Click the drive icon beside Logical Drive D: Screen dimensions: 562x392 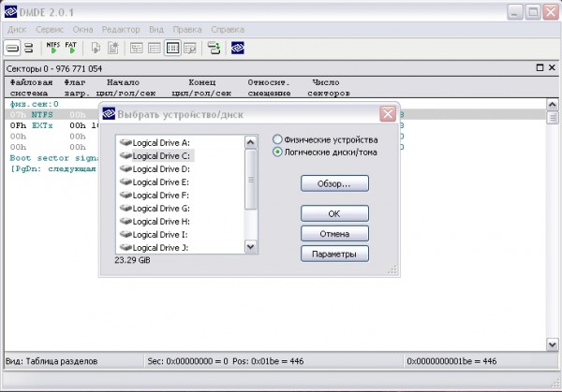pos(126,168)
